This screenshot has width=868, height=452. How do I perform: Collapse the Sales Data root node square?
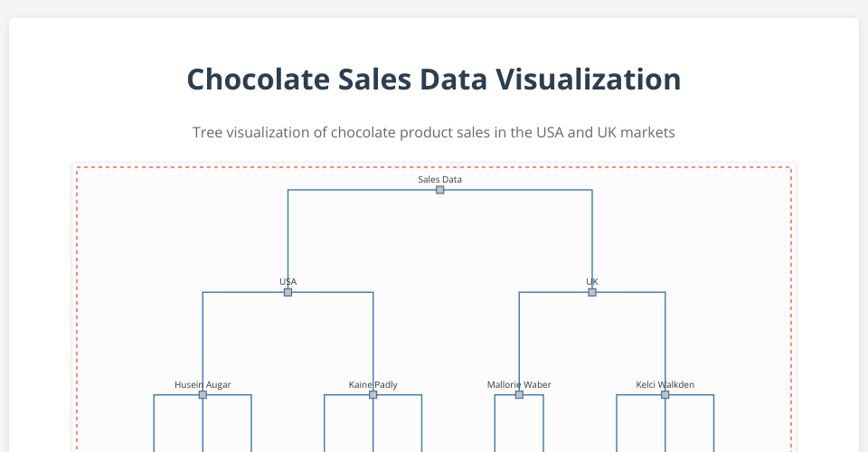(440, 190)
